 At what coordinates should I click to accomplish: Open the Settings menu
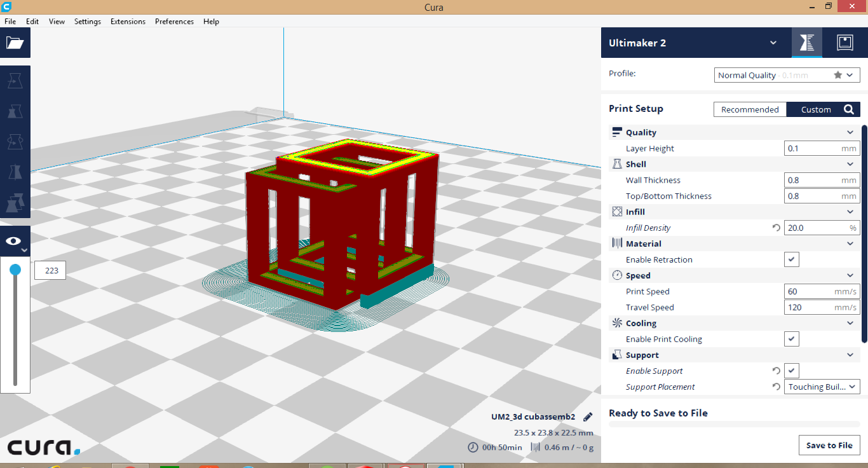pos(88,21)
